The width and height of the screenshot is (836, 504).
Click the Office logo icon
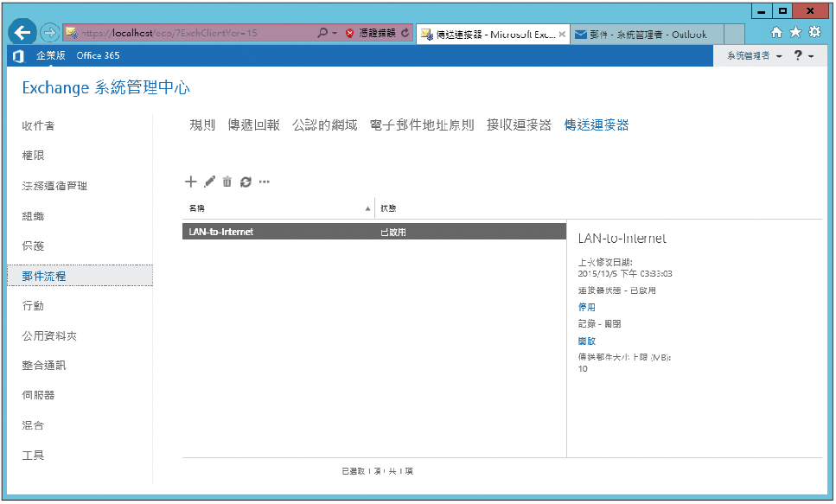click(x=18, y=56)
